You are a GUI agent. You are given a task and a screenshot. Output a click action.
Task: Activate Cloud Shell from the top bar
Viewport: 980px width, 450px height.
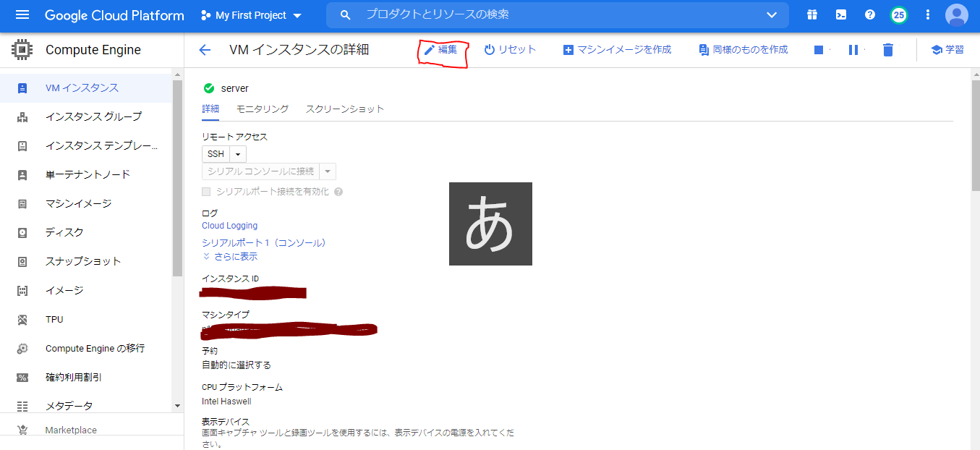[840, 14]
